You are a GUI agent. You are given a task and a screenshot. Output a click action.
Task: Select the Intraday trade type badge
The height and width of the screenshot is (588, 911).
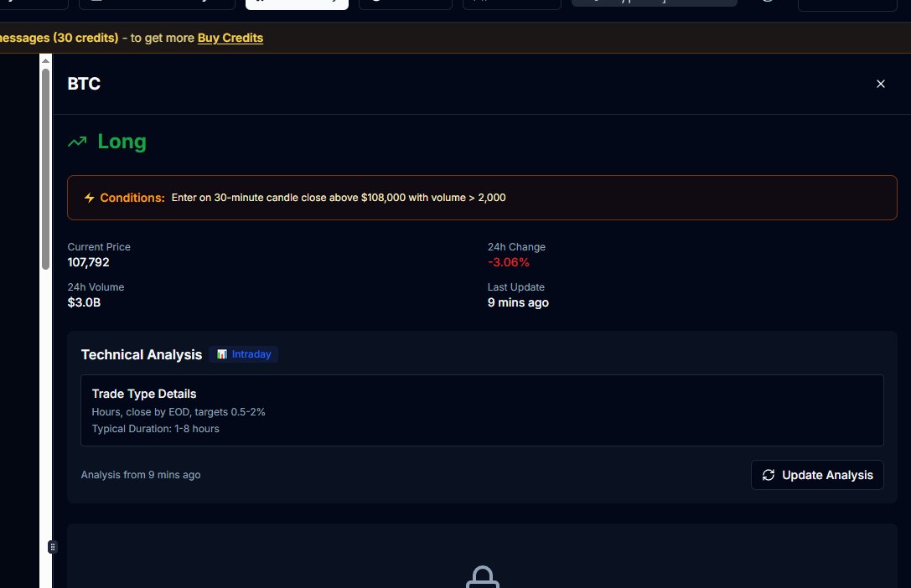tap(243, 354)
